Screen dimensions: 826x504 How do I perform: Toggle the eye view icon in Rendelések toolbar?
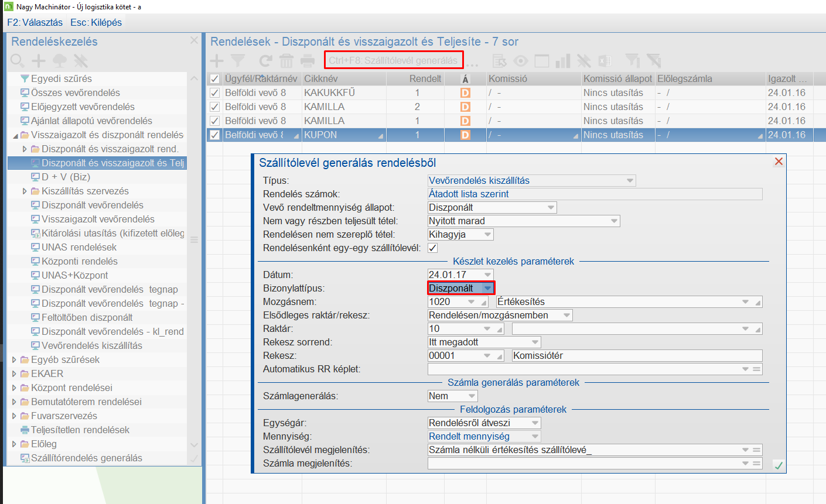(521, 60)
